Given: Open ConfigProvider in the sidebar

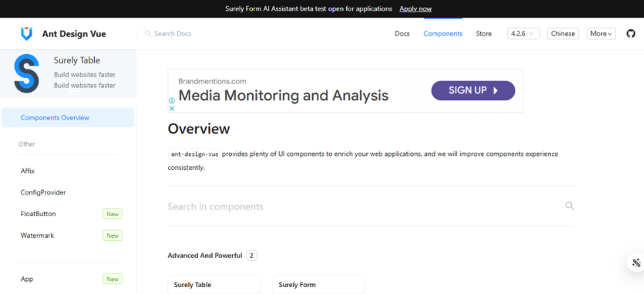Looking at the screenshot, I should (x=43, y=192).
